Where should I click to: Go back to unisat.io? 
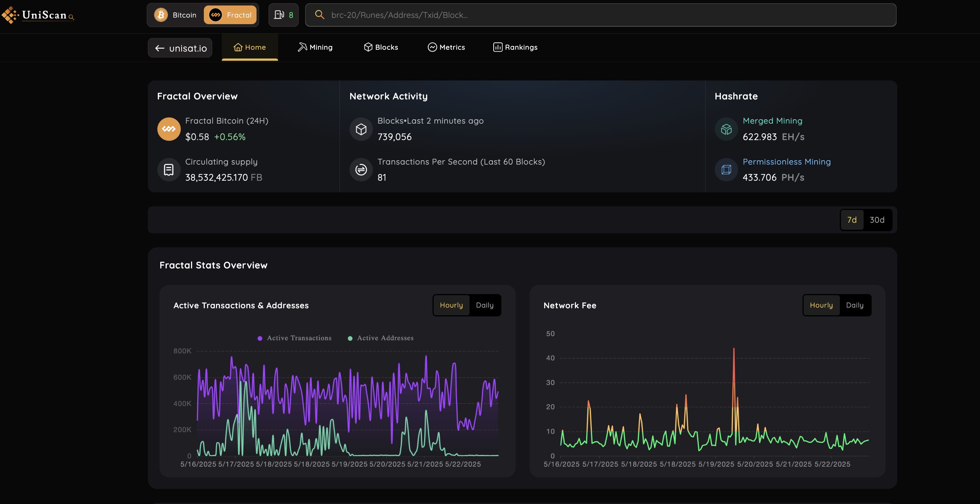[x=180, y=48]
